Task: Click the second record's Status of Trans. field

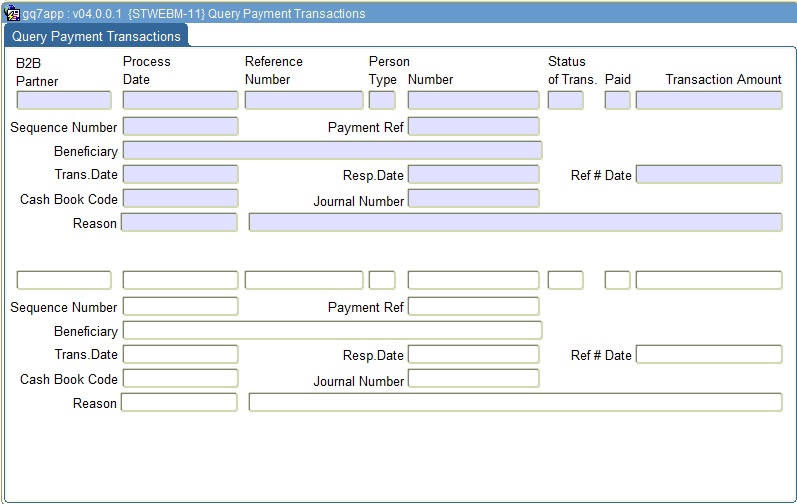Action: click(565, 280)
